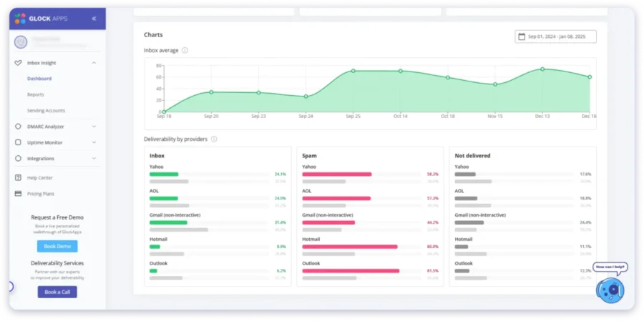The image size is (644, 321).
Task: Open the Reports menu item
Action: [36, 94]
